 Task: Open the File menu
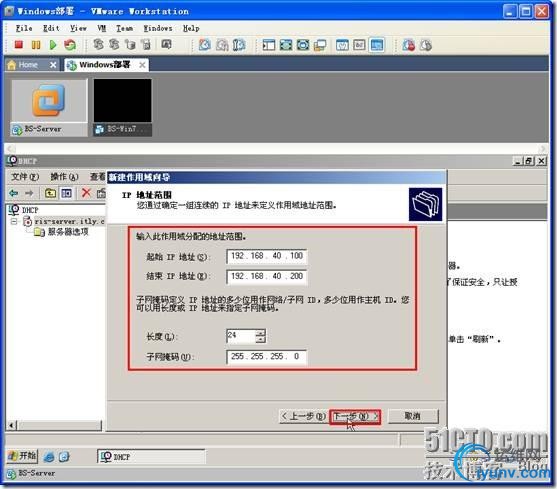point(24,28)
